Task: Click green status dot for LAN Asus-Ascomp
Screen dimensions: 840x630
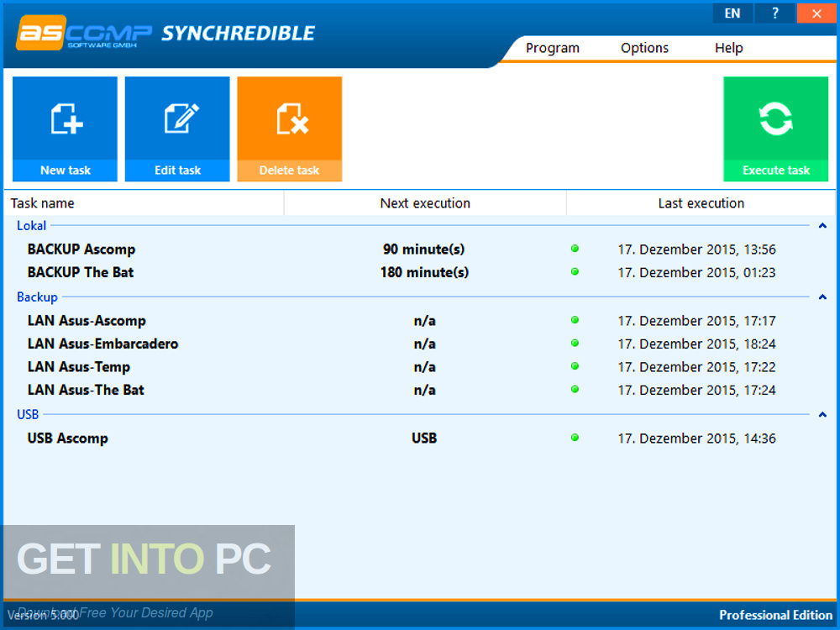Action: click(x=575, y=320)
